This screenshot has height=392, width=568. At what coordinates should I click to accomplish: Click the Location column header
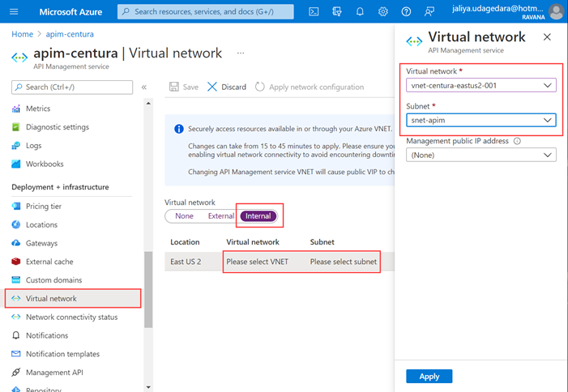[x=185, y=242]
